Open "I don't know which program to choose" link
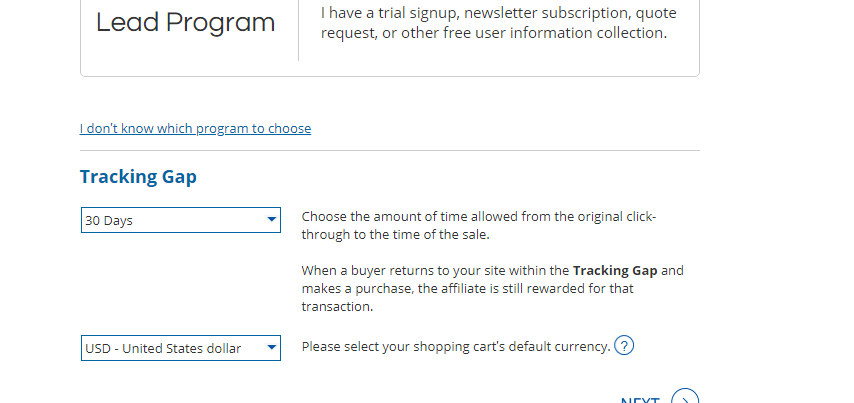Image resolution: width=854 pixels, height=403 pixels. [195, 129]
